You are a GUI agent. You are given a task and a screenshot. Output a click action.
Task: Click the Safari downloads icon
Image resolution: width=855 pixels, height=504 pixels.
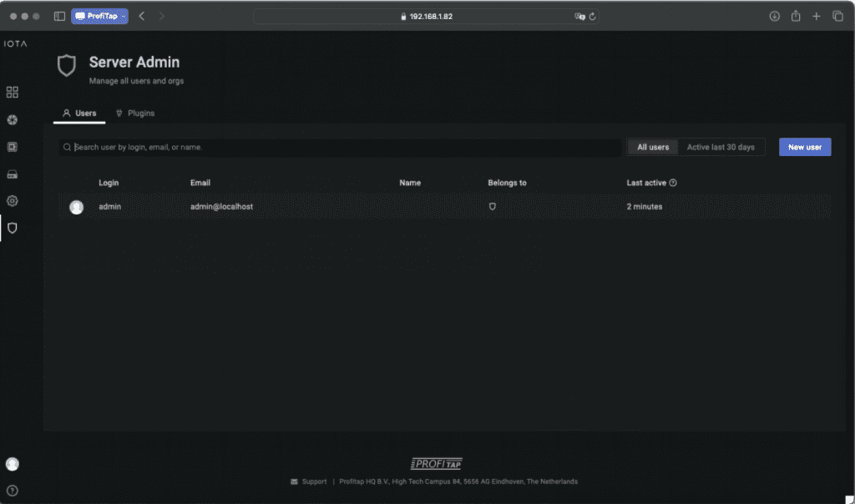click(x=774, y=16)
